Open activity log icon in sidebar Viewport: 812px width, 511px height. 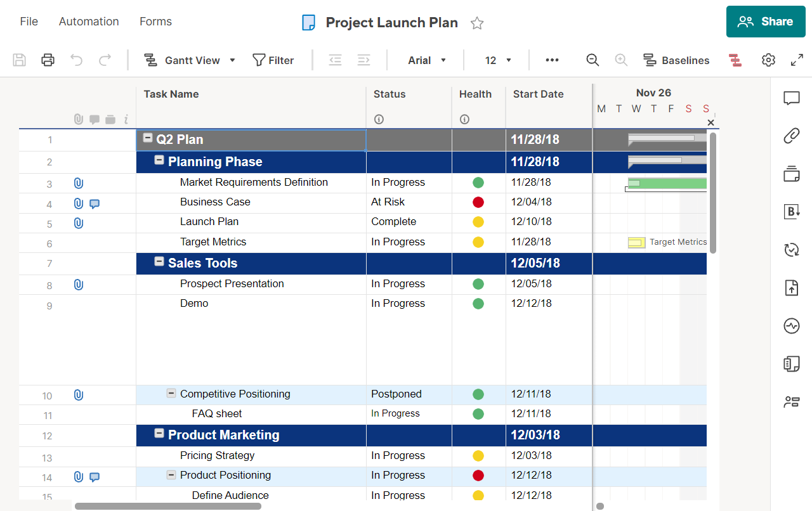pos(791,326)
